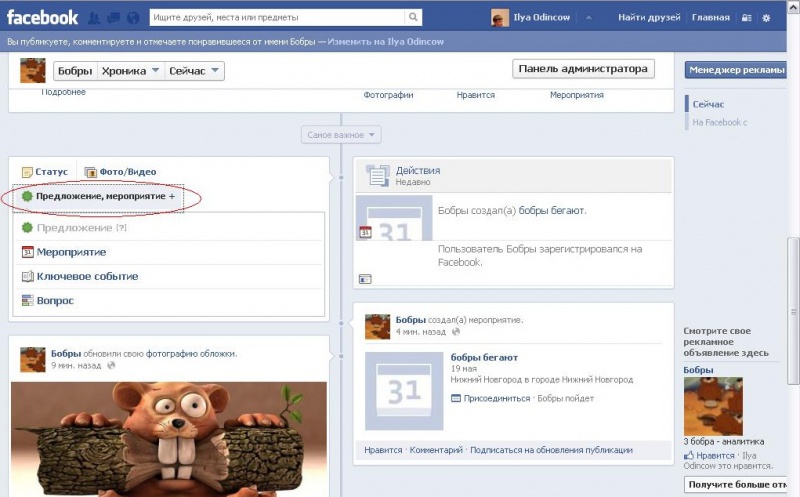Open Панель администратора
This screenshot has width=800, height=497.
(x=583, y=69)
